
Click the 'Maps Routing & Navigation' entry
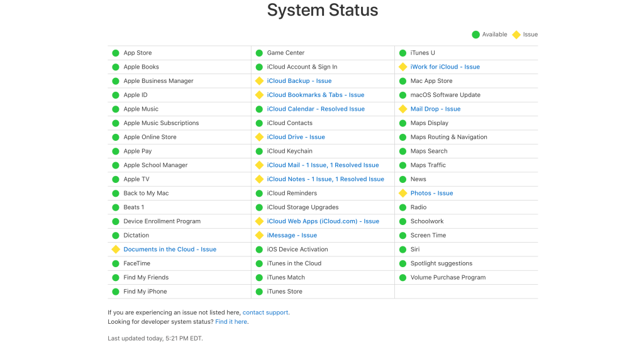coord(448,137)
